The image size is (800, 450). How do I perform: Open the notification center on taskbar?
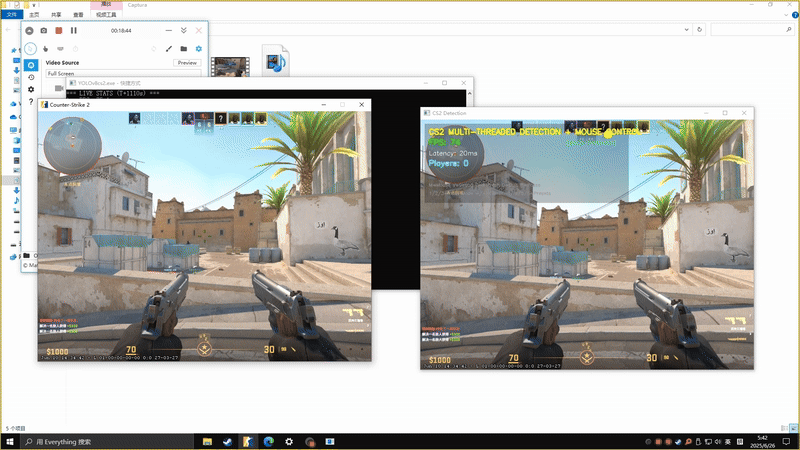click(x=787, y=442)
